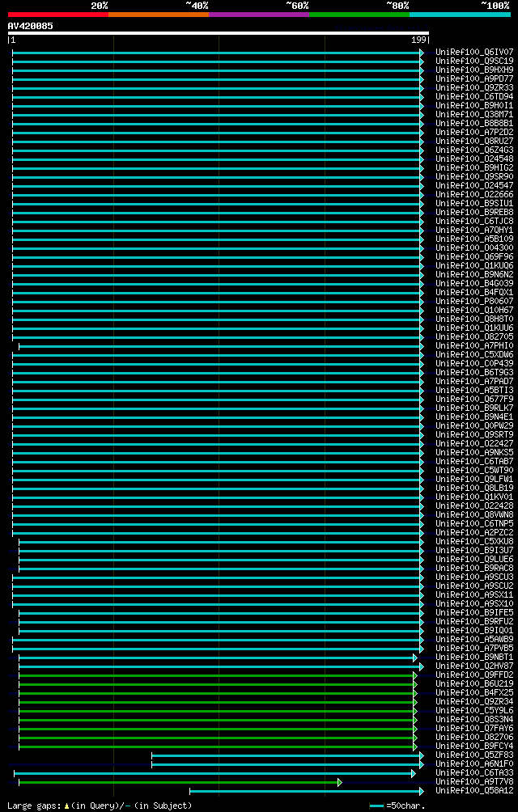Click the red 20% identity legend segment
Image resolution: width=518 pixels, height=812 pixels.
(x=58, y=15)
